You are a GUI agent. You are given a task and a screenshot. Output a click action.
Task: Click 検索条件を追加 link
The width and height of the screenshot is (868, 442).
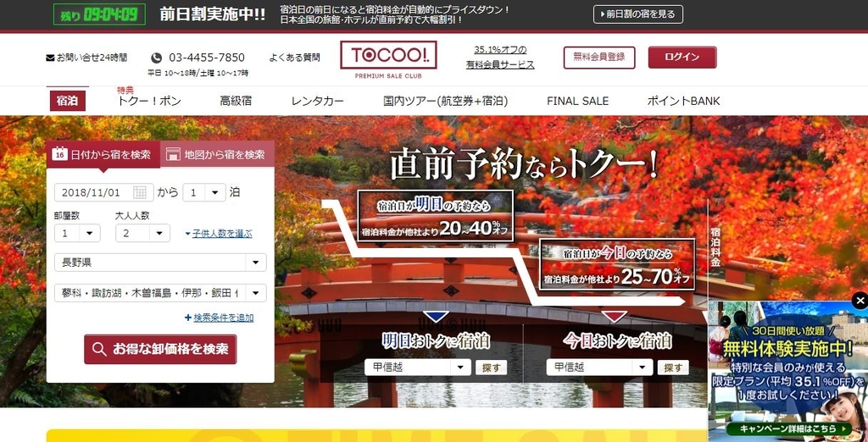point(224,318)
